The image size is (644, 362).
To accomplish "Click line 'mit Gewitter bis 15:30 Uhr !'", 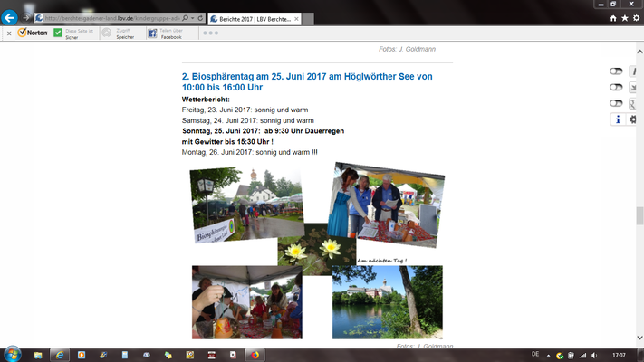I will (227, 141).
